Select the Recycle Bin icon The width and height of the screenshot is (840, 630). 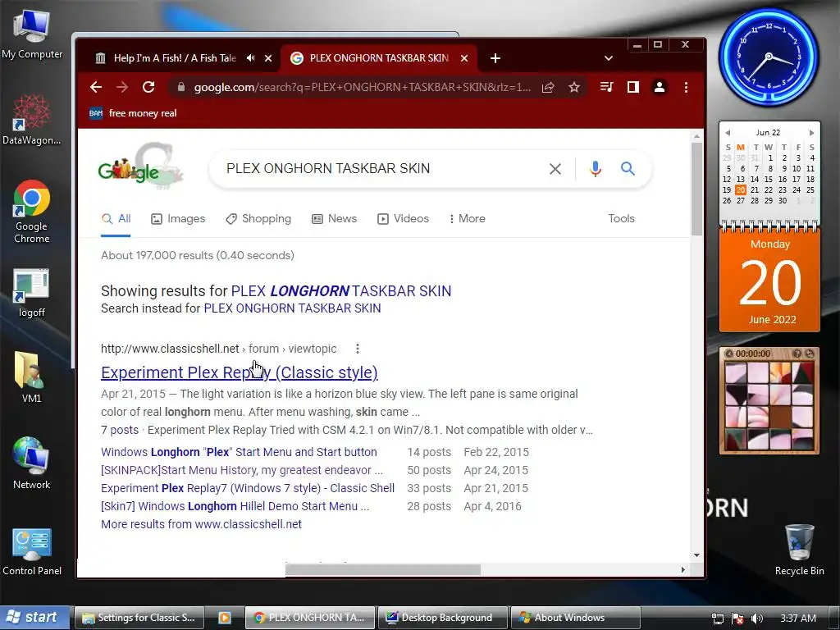(x=799, y=550)
